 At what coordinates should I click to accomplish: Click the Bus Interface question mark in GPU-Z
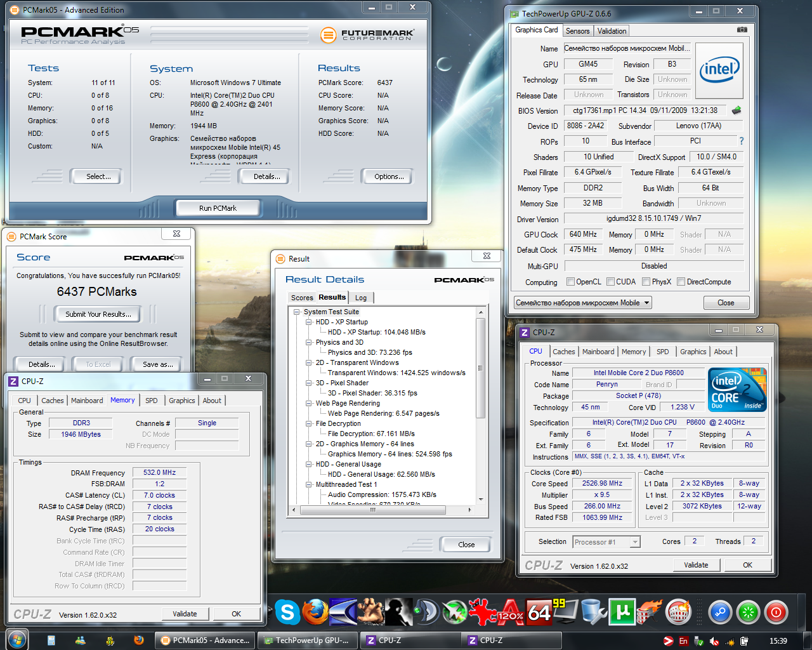point(741,141)
